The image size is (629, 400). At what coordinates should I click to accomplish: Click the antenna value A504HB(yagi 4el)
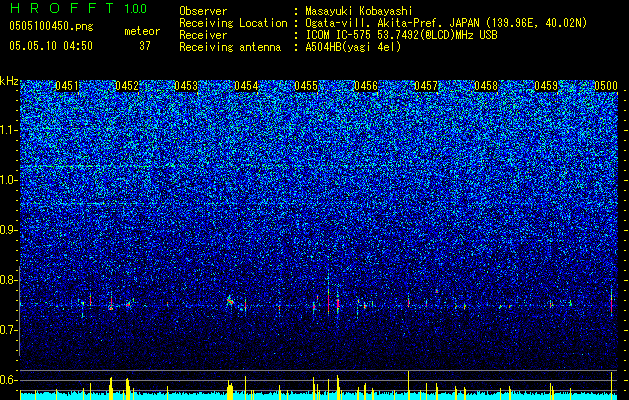tap(353, 47)
